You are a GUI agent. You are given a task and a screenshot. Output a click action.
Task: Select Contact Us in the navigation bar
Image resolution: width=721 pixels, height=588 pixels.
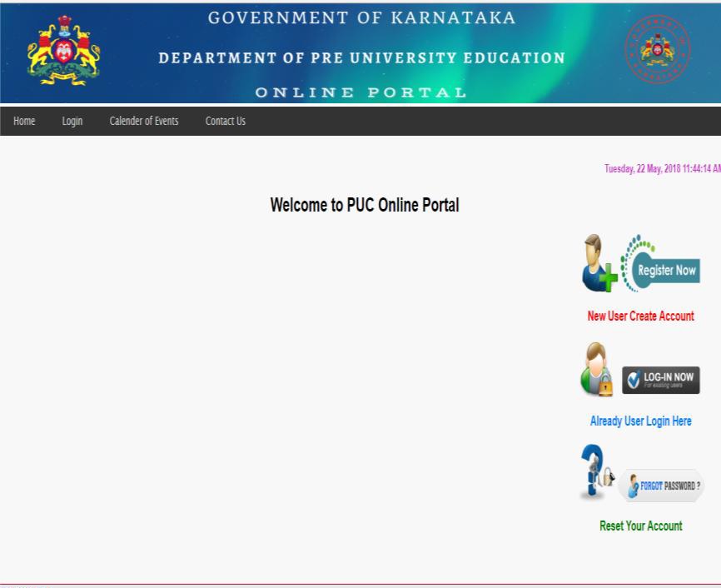[226, 122]
